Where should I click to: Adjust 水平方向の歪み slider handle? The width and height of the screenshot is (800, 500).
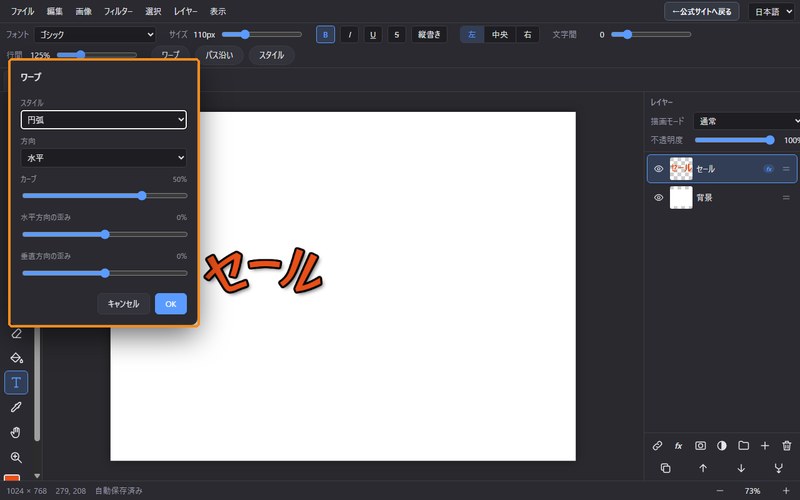[105, 235]
